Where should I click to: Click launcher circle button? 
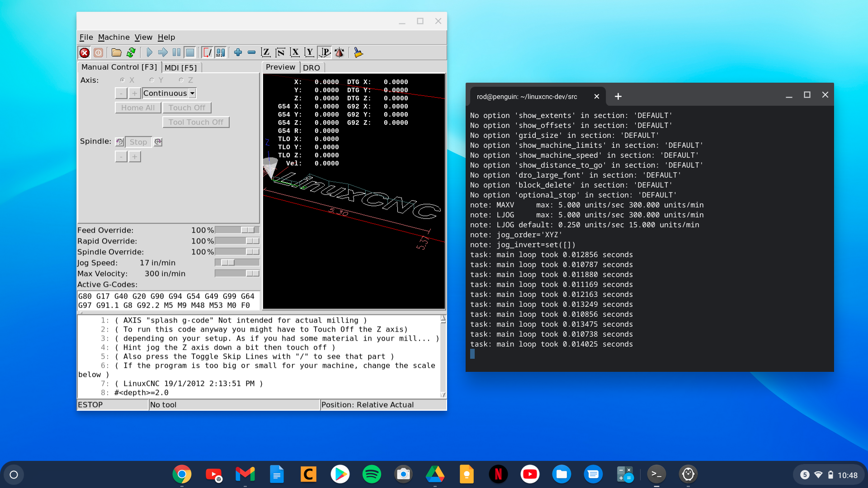coord(14,475)
